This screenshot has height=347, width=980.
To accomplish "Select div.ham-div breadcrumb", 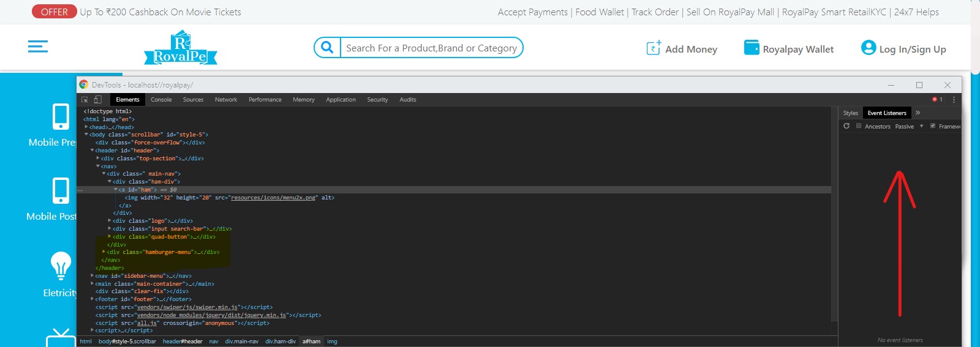I will pos(281,341).
